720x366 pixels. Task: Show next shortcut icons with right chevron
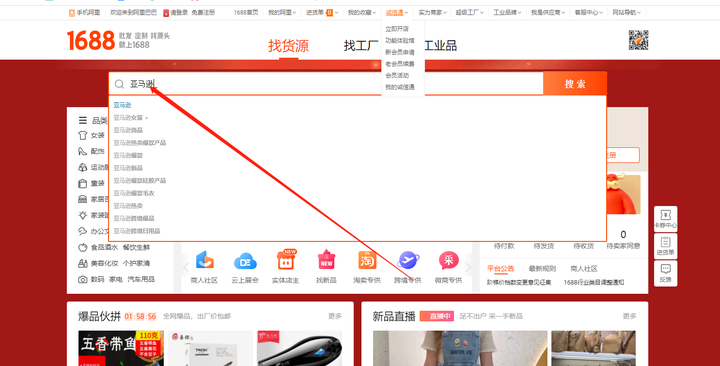(x=468, y=267)
